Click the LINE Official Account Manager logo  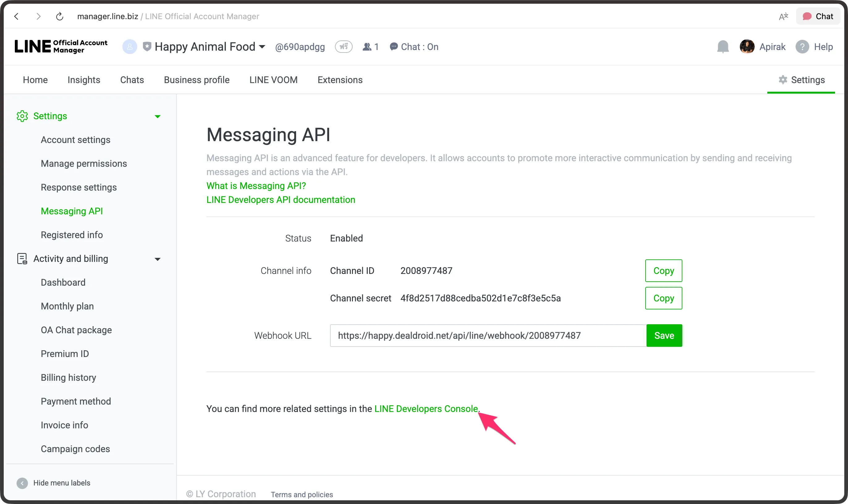(61, 46)
